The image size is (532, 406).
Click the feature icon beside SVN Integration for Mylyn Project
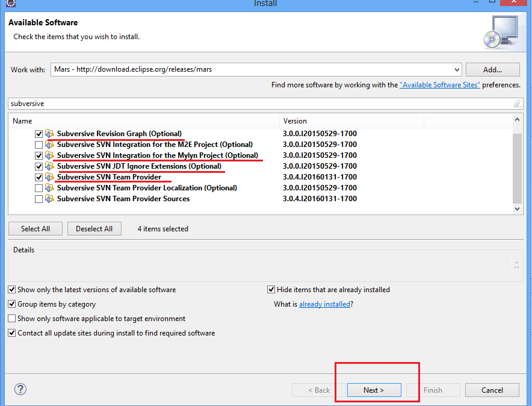(49, 155)
